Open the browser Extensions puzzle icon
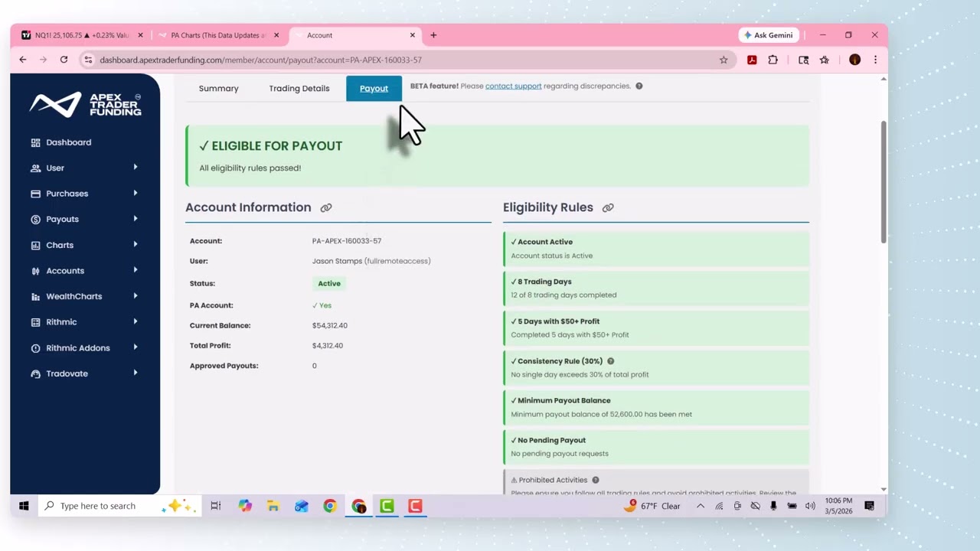Screen dimensions: 980x551 coord(773,60)
